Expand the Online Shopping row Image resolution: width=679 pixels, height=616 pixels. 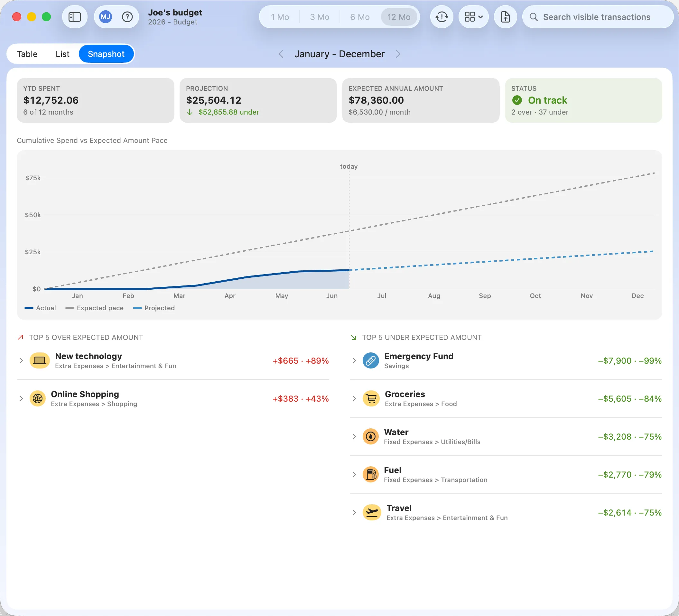pyautogui.click(x=21, y=399)
